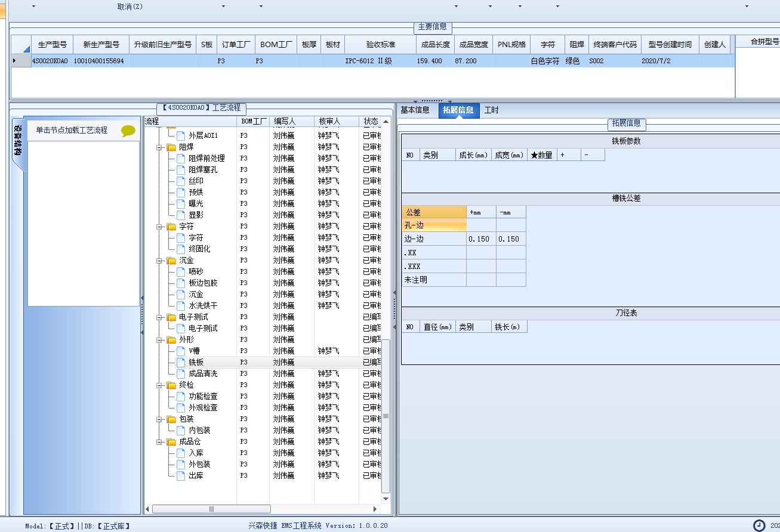Click the 10010400155694 cell
Screen dimensions: 780x532
click(100, 61)
